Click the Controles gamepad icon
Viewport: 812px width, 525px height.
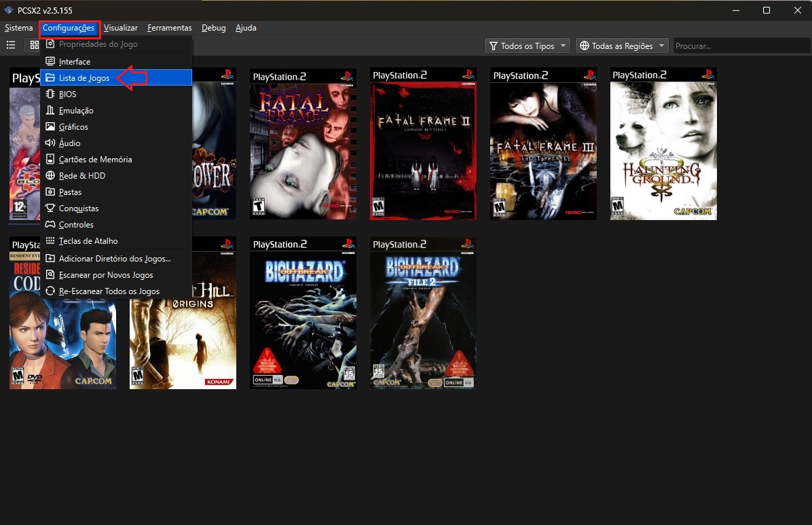click(x=50, y=225)
